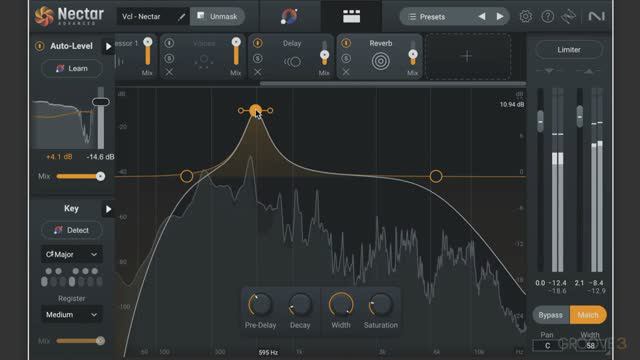Image resolution: width=640 pixels, height=360 pixels.
Task: Remove the Reverb module
Action: coord(346,72)
